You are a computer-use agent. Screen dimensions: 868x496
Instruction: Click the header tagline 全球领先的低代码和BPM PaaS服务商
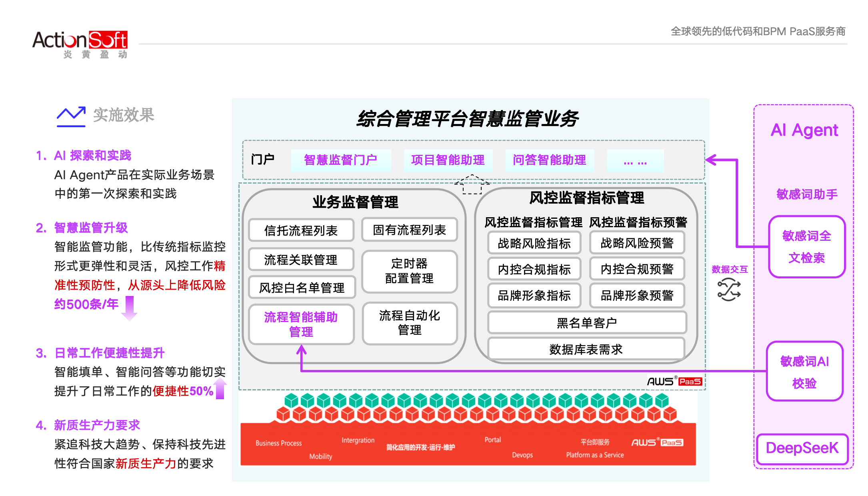pyautogui.click(x=758, y=31)
